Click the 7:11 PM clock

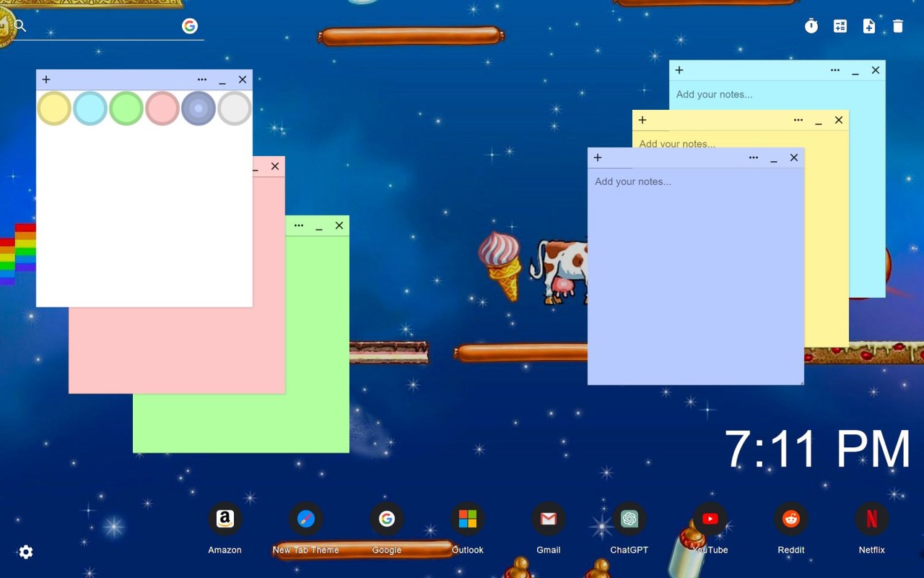pos(817,449)
